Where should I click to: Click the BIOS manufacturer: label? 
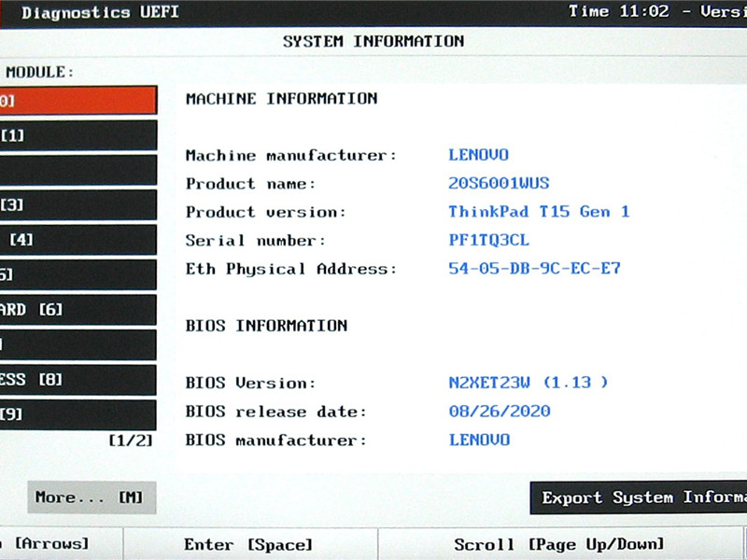coord(276,440)
